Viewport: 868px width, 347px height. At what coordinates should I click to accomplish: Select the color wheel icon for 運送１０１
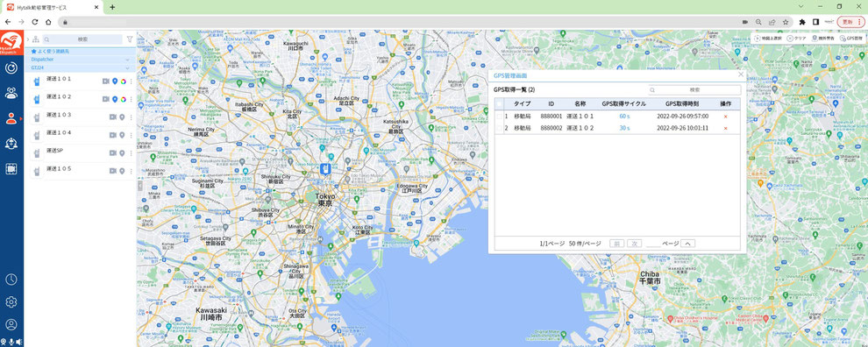click(124, 81)
